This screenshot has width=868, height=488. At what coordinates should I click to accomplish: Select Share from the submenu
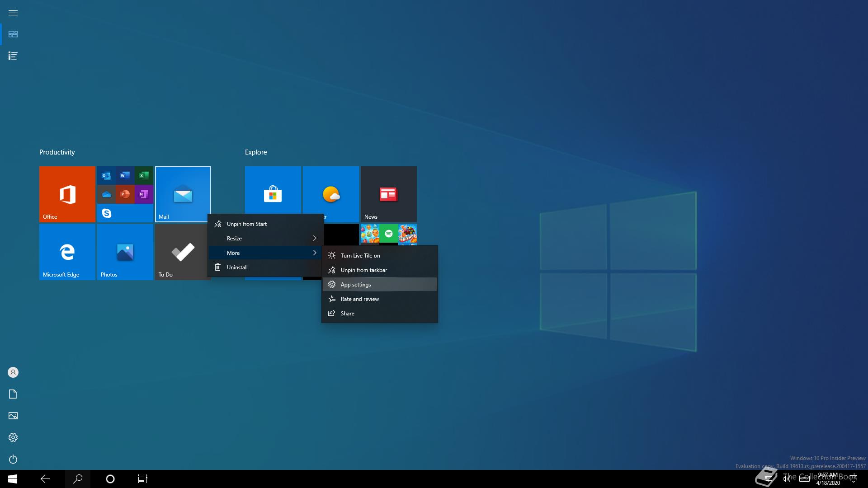380,314
